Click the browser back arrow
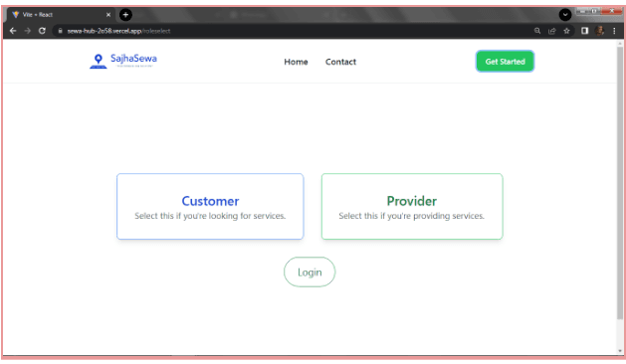 (13, 31)
